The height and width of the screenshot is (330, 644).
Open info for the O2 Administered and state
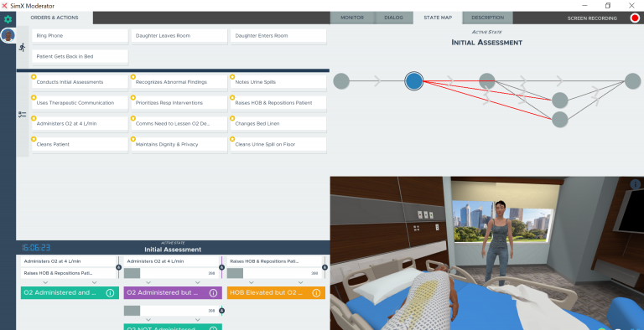(110, 292)
